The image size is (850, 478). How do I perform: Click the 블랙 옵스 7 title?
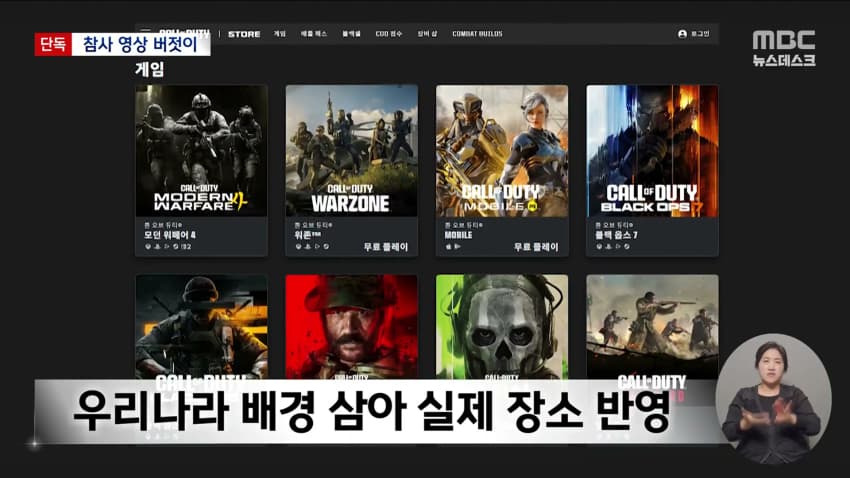tap(616, 235)
